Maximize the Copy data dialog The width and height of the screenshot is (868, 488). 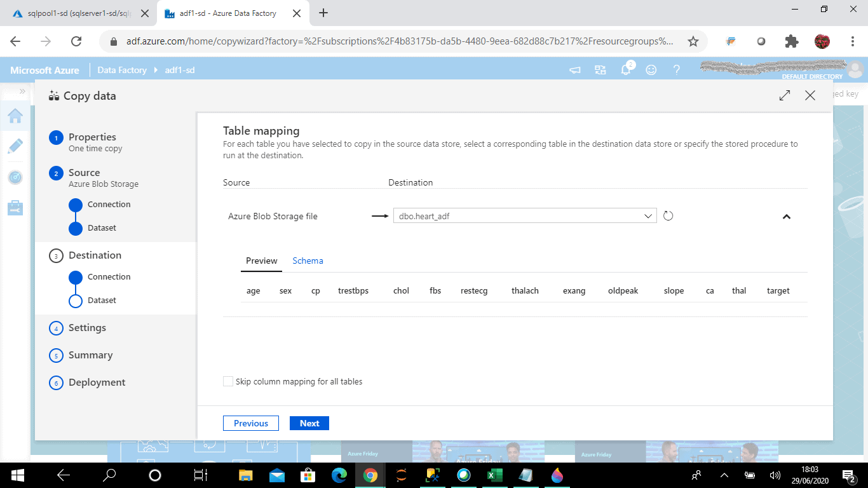coord(785,95)
